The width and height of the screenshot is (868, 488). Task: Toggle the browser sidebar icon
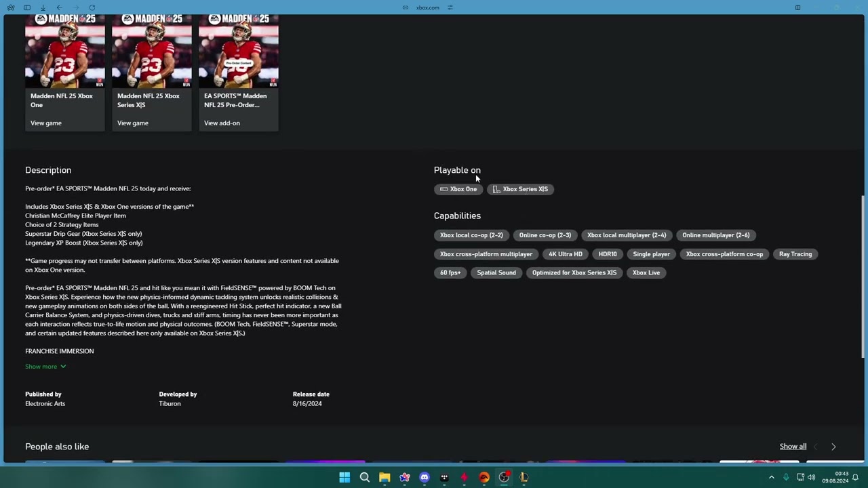pos(27,7)
